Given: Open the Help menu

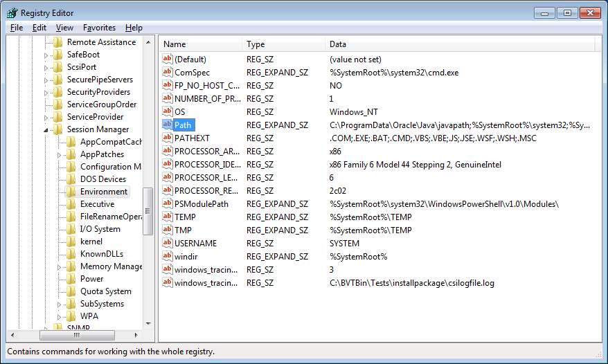Looking at the screenshot, I should (134, 28).
